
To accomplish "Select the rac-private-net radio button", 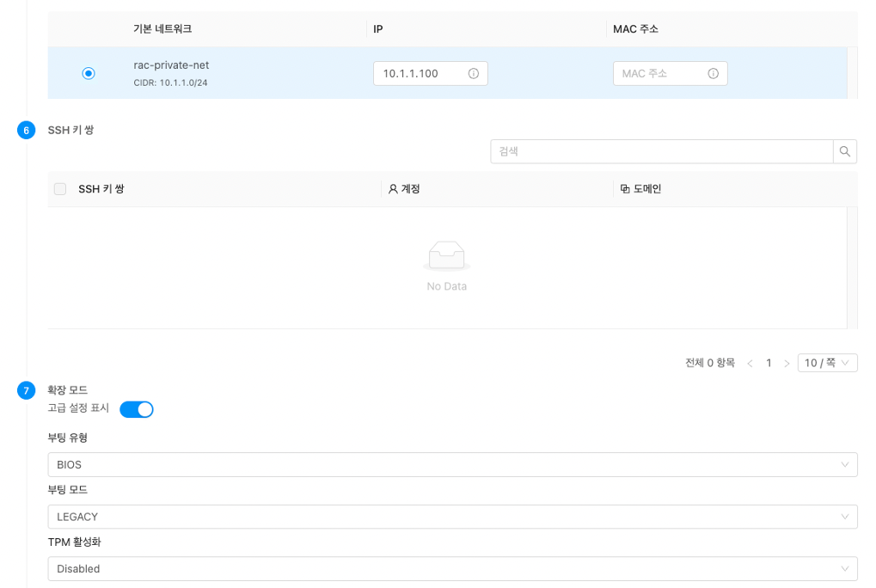I will tap(89, 74).
